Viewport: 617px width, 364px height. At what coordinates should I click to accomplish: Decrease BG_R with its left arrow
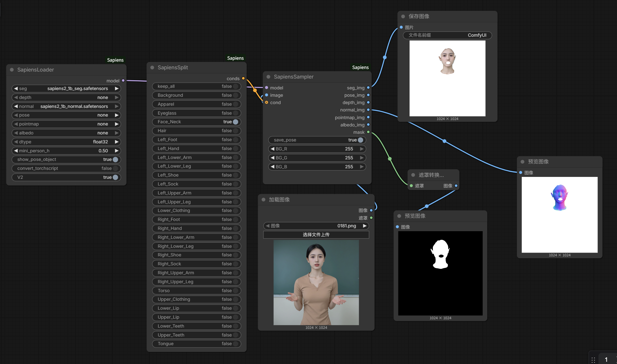click(x=272, y=149)
